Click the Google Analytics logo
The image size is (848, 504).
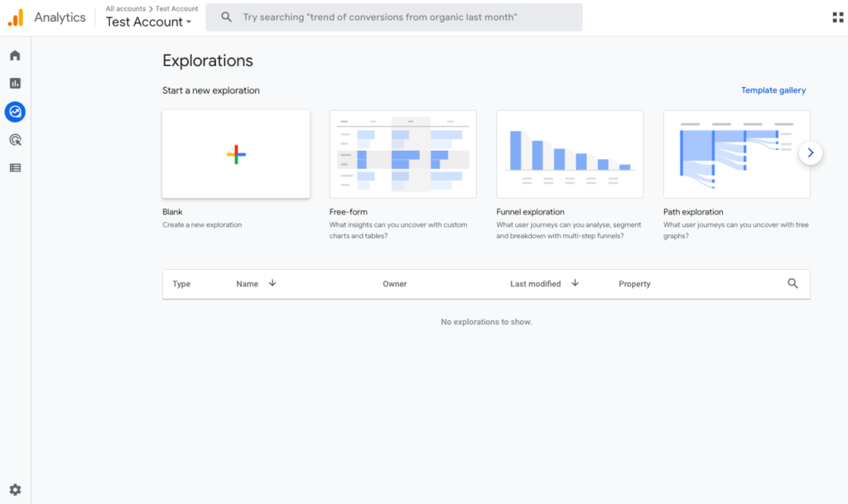(16, 17)
